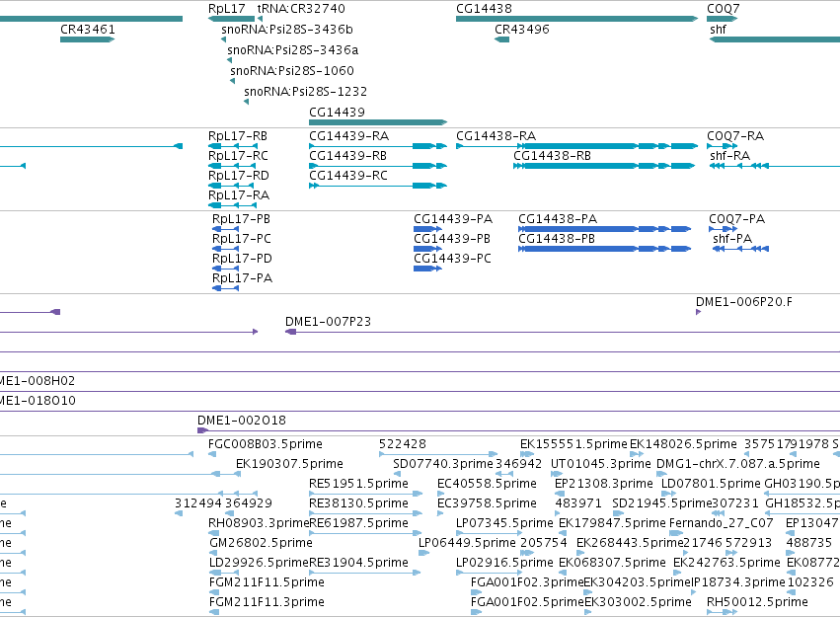
Task: Select the RH50012.5prime EST label
Action: (x=757, y=602)
